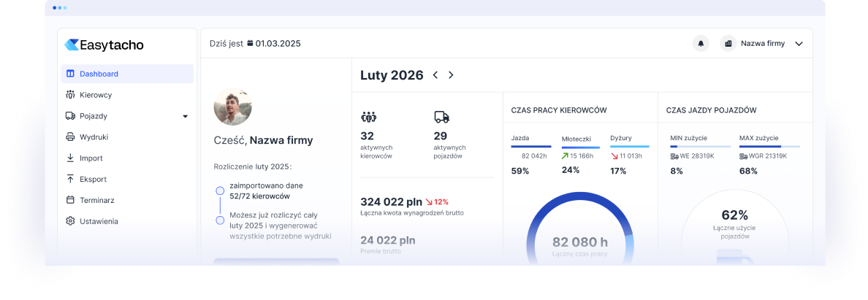Expand the Pojazdy submenu arrow
The width and height of the screenshot is (868, 300).
(x=185, y=116)
